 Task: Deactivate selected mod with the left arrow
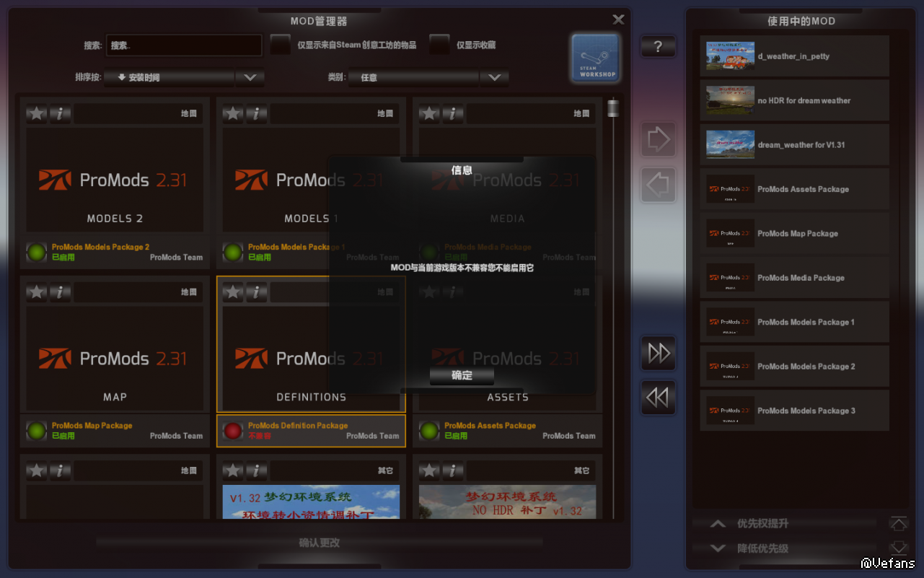658,185
